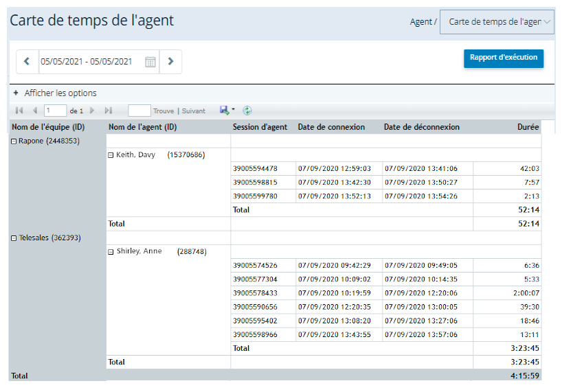This screenshot has height=392, width=562.
Task: Click the Agent breadcrumb link
Action: (420, 22)
